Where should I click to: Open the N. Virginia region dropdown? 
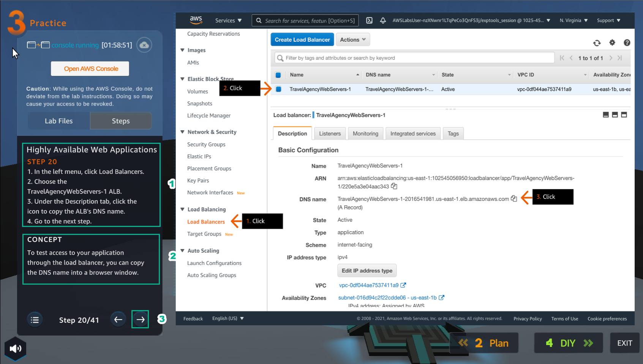point(573,20)
